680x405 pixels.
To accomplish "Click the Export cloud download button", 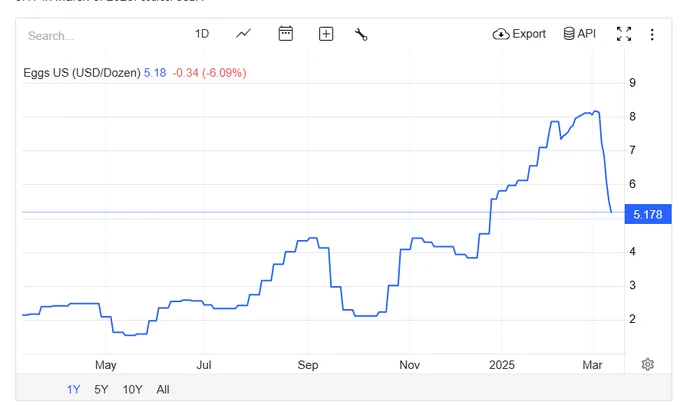I will tap(519, 34).
